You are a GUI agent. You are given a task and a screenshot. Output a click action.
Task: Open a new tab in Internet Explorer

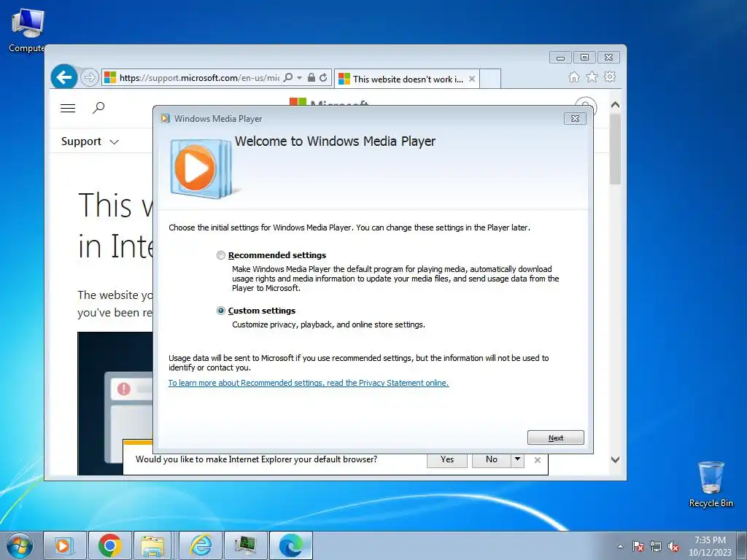tap(490, 79)
